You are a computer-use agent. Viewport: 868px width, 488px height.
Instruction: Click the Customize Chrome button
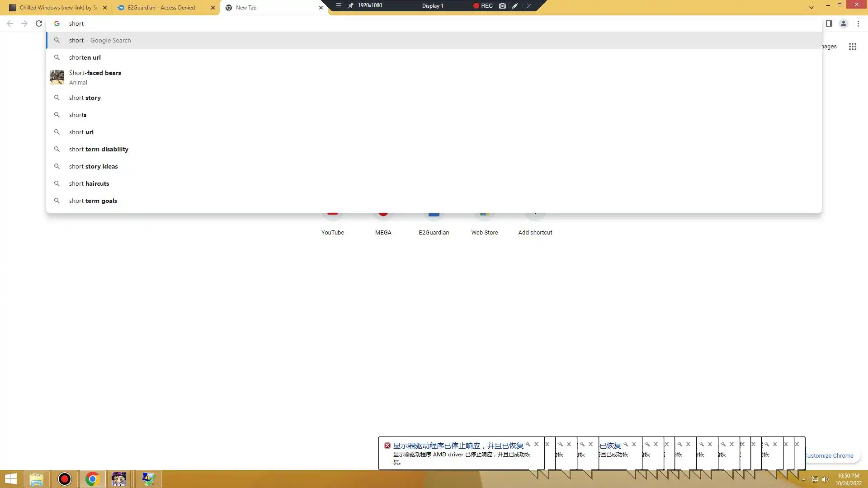[830, 455]
